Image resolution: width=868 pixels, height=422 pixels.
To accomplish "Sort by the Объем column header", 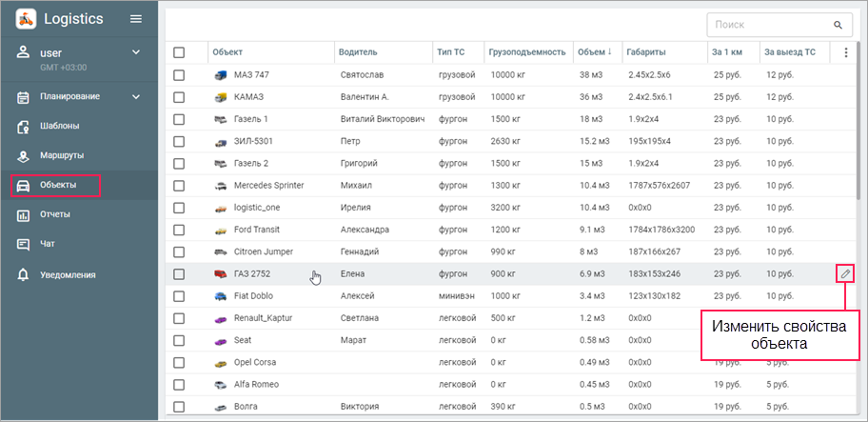I will [x=596, y=52].
